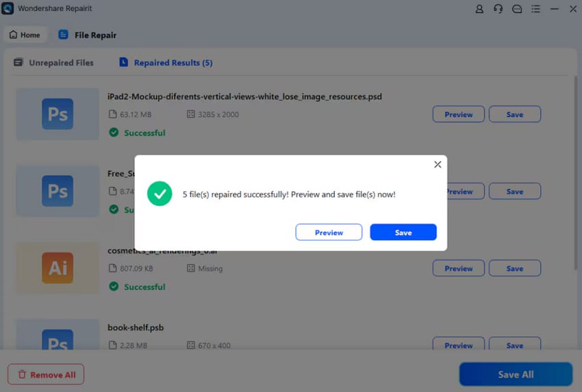Click the green checkmark in dialog
Image resolution: width=582 pixels, height=392 pixels.
(160, 194)
